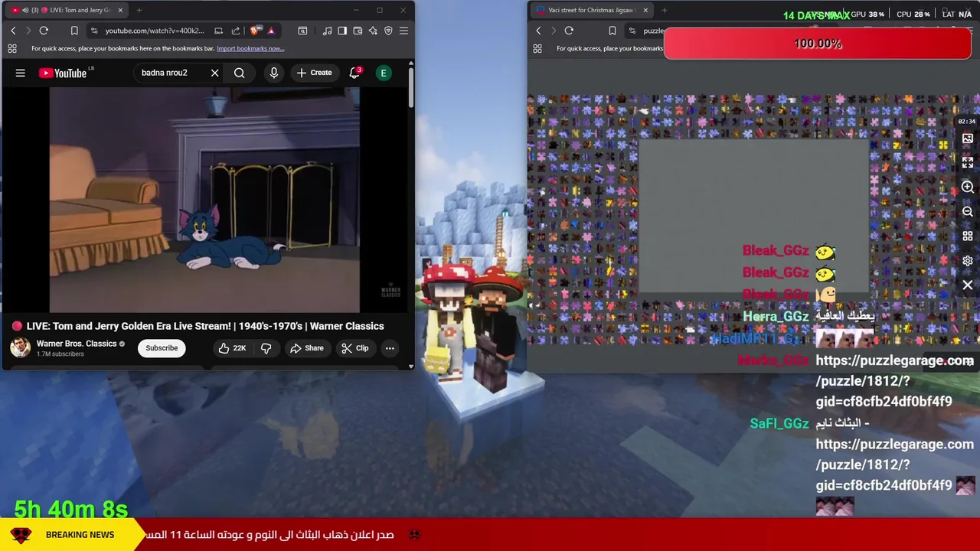Open Leo AI sparkle icon

coord(373,31)
